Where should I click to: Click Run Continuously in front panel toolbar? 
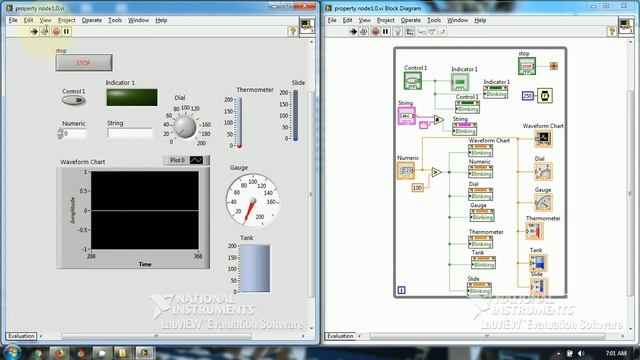click(x=44, y=31)
